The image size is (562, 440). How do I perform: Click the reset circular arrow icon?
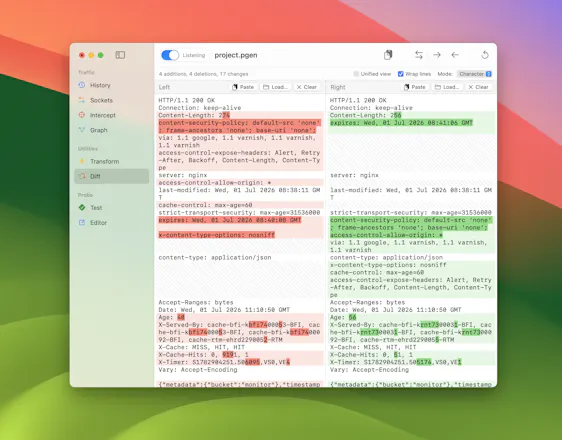click(x=485, y=55)
